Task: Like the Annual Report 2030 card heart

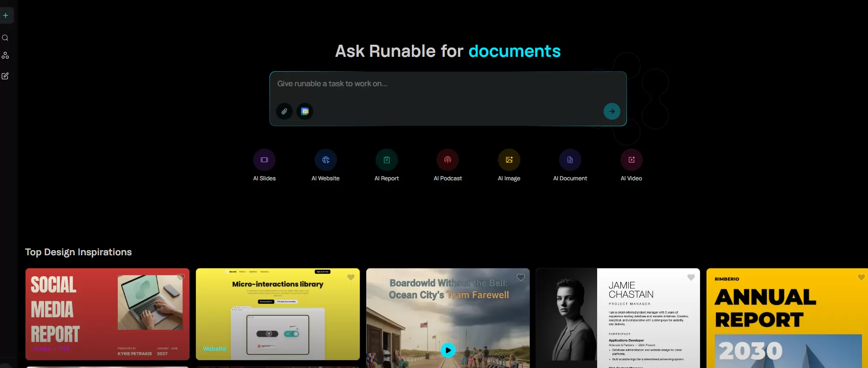Action: 861,277
